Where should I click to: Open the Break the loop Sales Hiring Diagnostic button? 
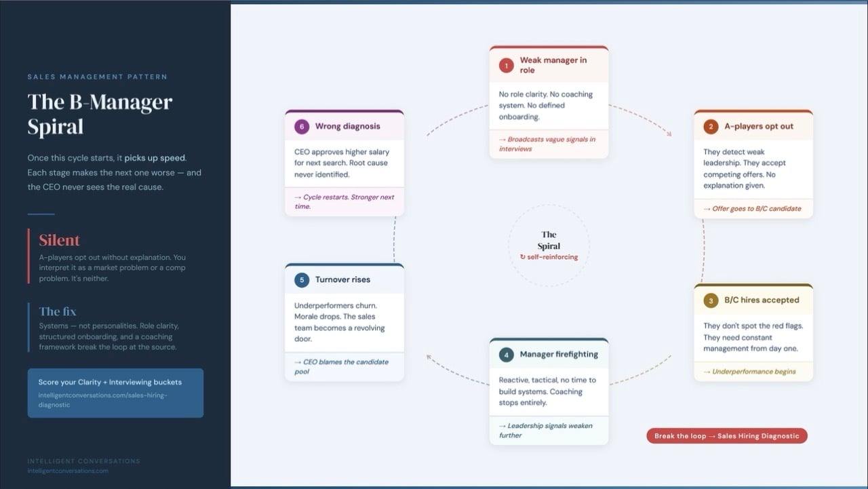click(726, 435)
